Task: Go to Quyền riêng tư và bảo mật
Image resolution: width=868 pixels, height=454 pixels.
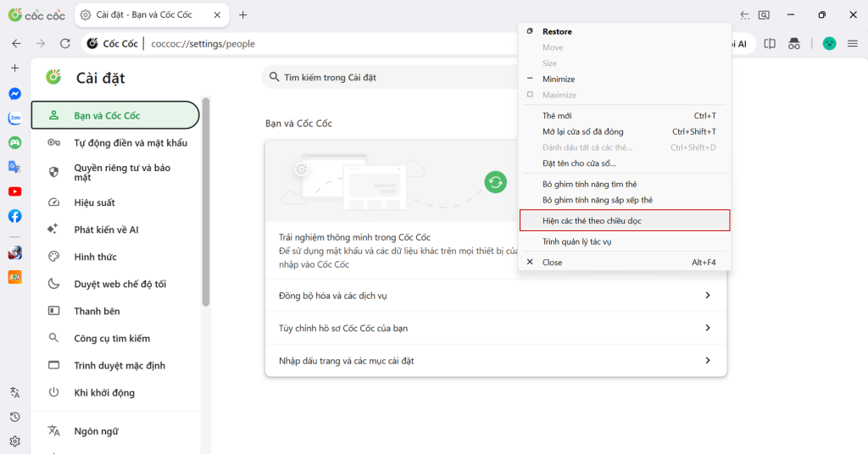Action: click(115, 173)
